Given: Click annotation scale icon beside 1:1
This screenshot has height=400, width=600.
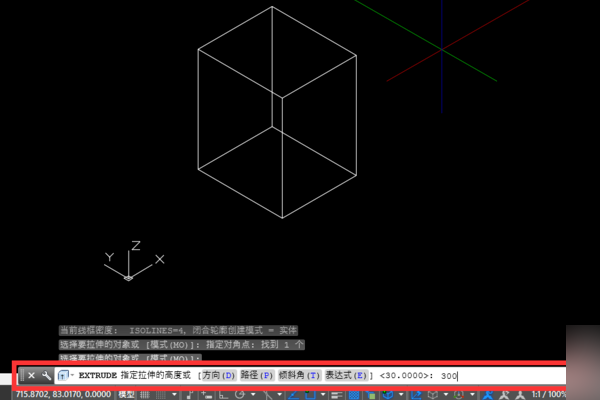Looking at the screenshot, I should pyautogui.click(x=520, y=395).
